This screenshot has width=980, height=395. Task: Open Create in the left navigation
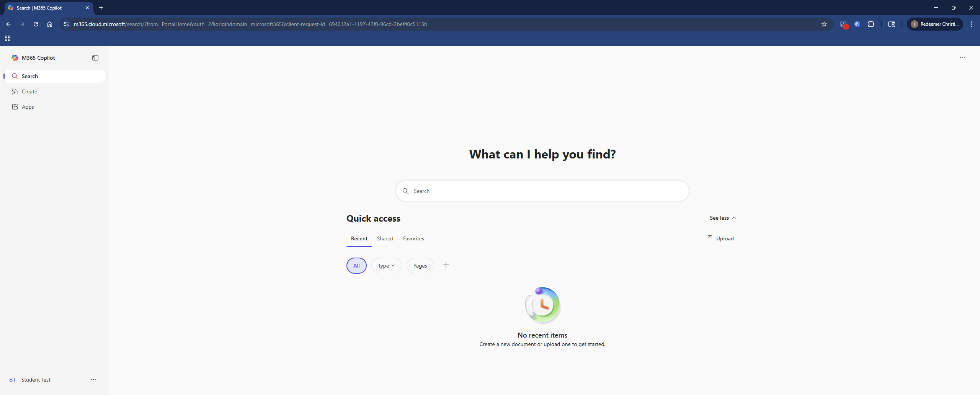pyautogui.click(x=55, y=91)
